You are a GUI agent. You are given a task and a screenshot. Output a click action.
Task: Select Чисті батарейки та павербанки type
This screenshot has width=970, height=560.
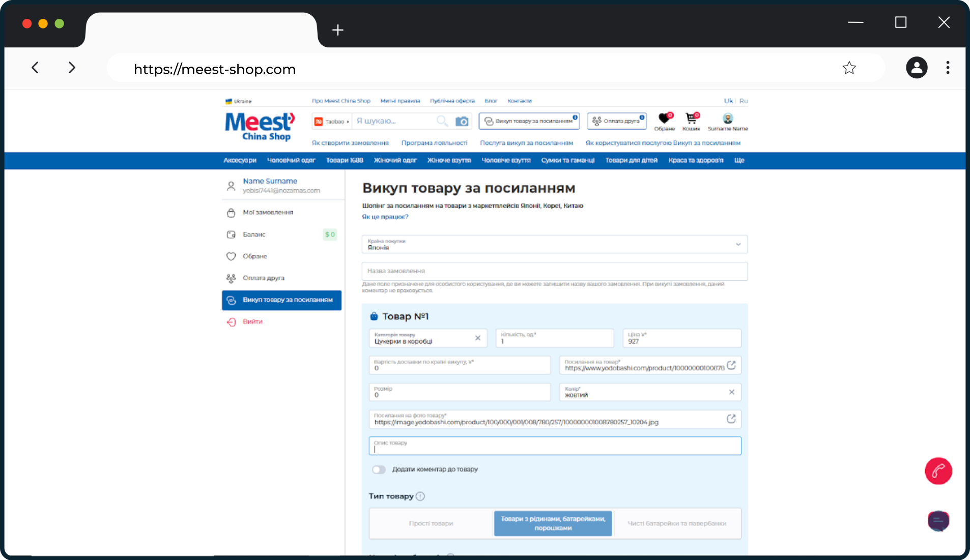point(677,523)
